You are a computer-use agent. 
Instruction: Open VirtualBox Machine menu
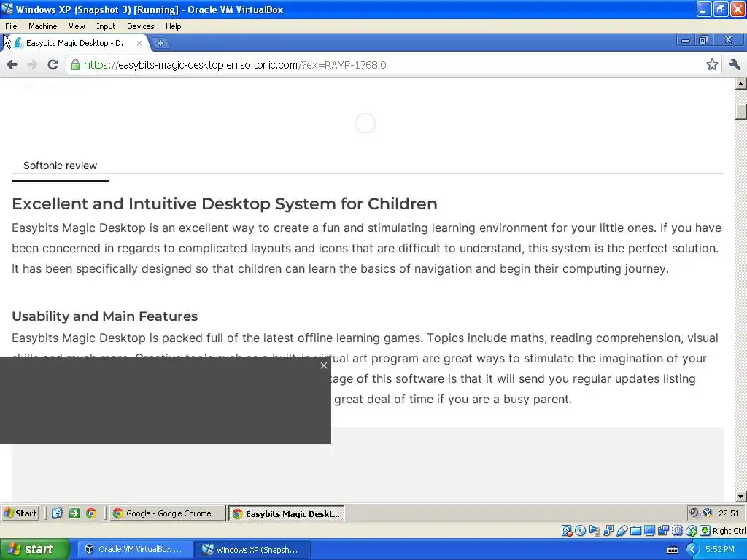tap(43, 26)
